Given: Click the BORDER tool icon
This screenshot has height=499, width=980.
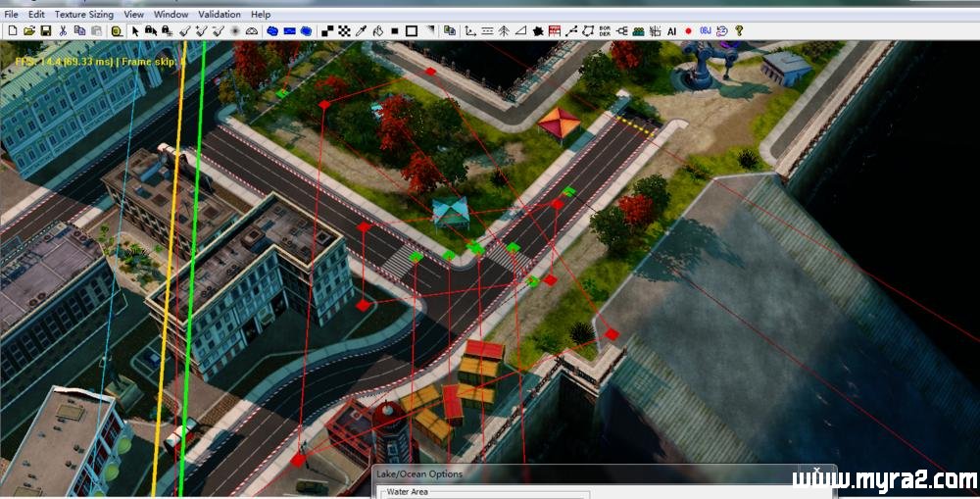Looking at the screenshot, I should 604,31.
